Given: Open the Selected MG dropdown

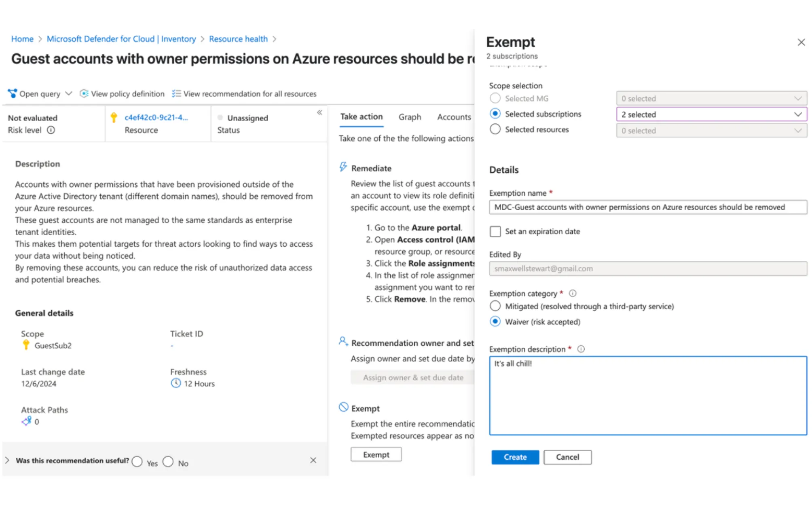Looking at the screenshot, I should [x=711, y=98].
